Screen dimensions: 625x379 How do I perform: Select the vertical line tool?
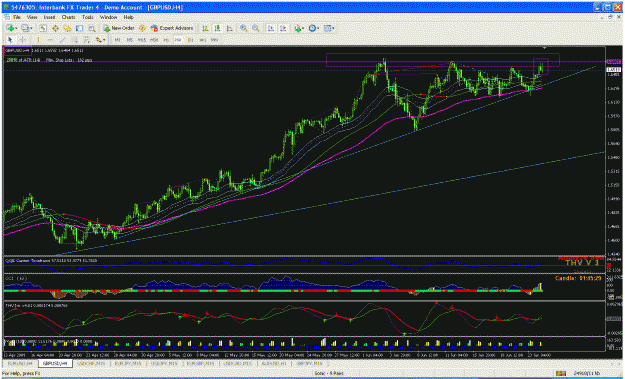coord(38,40)
